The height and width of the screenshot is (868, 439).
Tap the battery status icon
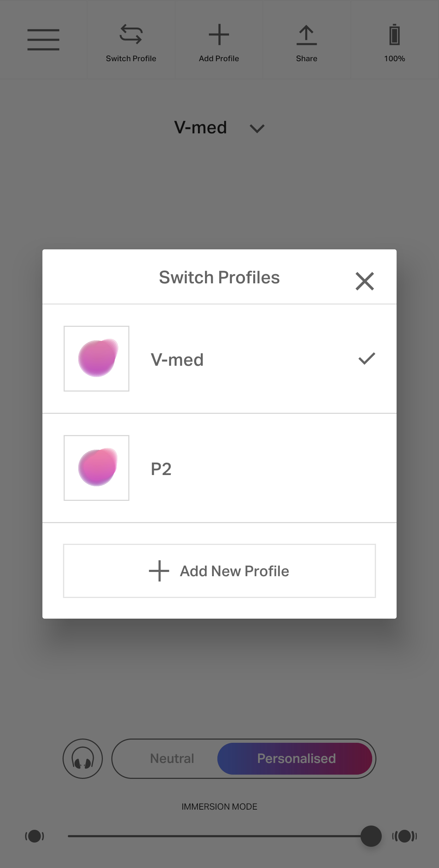[x=394, y=35]
